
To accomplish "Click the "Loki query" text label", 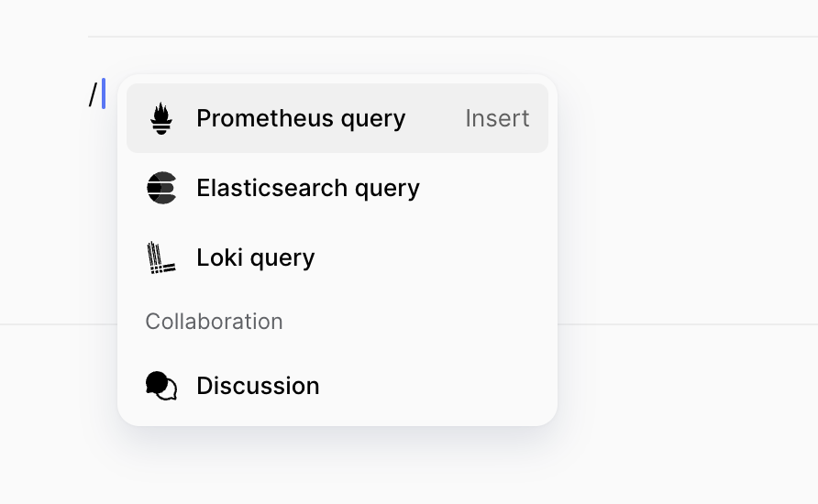I will pyautogui.click(x=256, y=257).
